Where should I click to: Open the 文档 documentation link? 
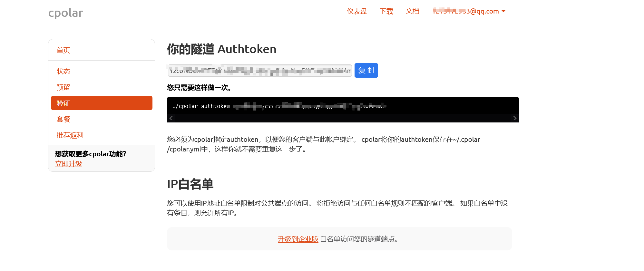coord(412,11)
